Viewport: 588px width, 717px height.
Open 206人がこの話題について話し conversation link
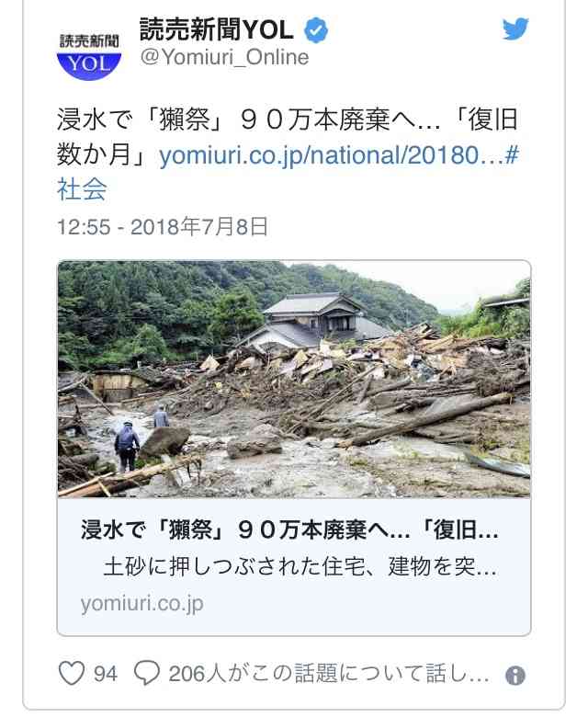[329, 674]
